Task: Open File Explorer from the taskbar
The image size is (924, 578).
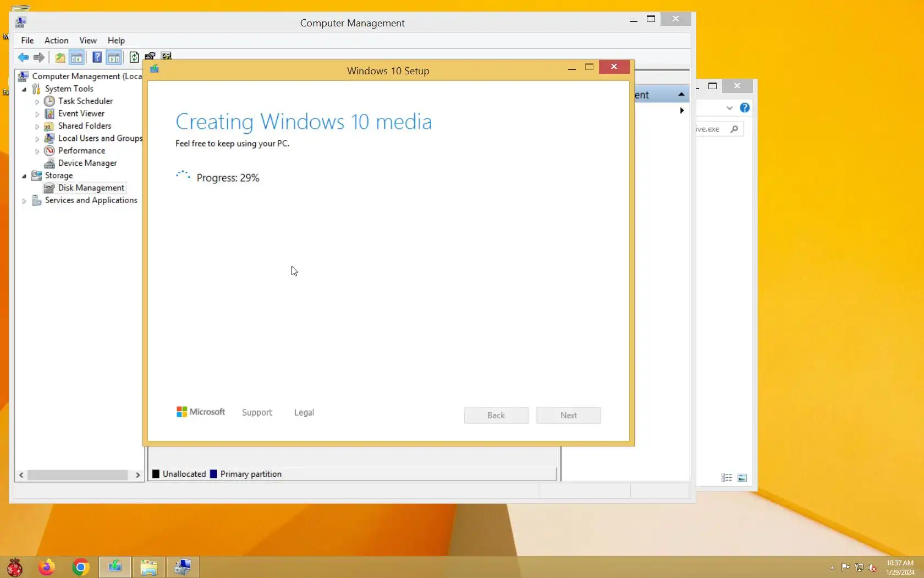Action: click(x=148, y=567)
